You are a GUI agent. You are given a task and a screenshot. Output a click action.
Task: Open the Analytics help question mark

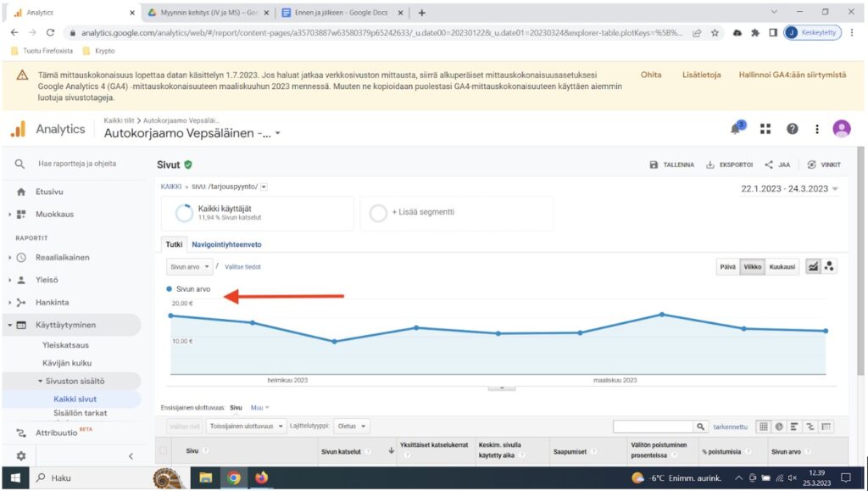[x=793, y=129]
